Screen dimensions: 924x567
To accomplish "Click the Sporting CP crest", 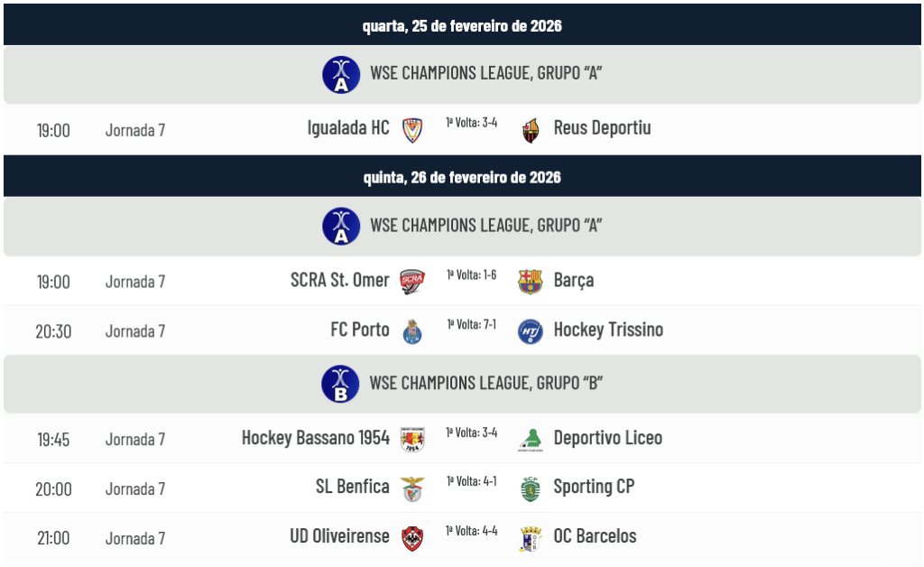I will click(x=531, y=488).
